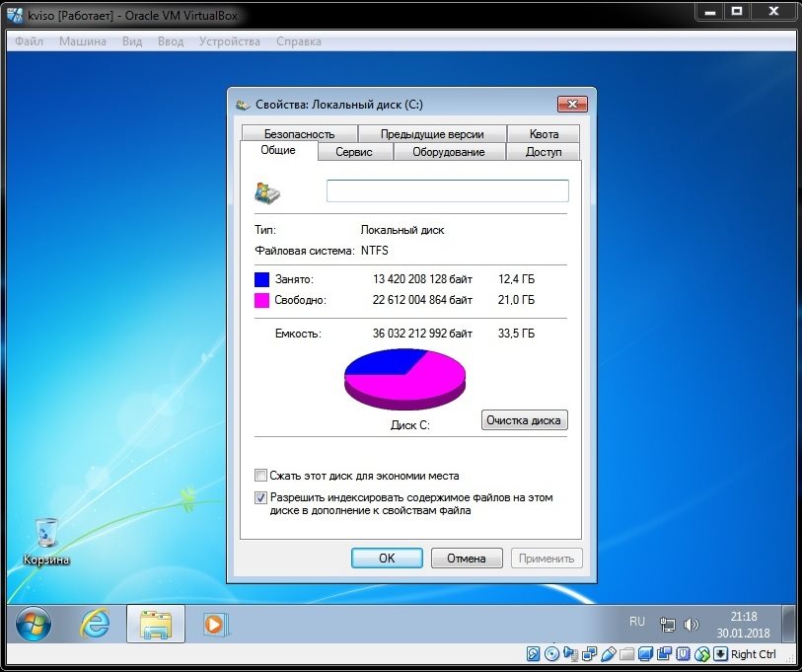The height and width of the screenshot is (672, 802).
Task: Click the disabled Применить button
Action: coord(547,558)
